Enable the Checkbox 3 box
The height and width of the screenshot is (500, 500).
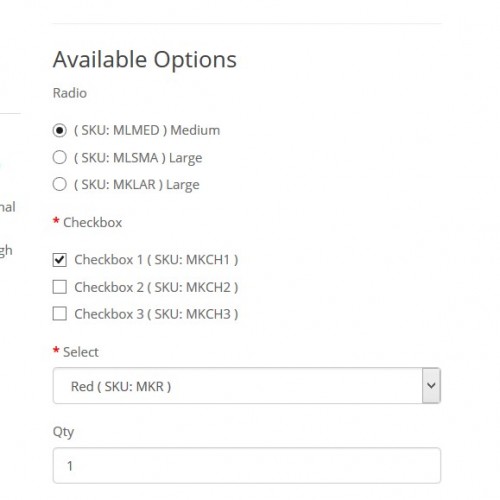(60, 314)
